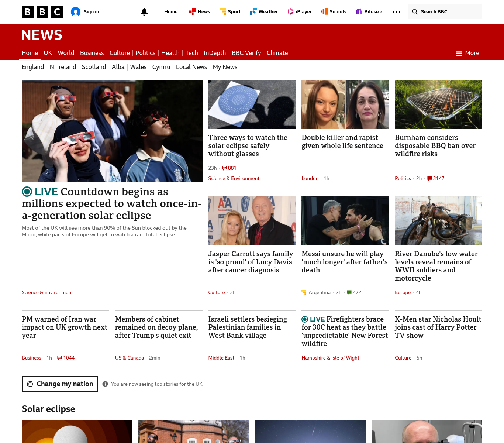The height and width of the screenshot is (443, 504).
Task: Open the Business news section
Action: pos(92,53)
